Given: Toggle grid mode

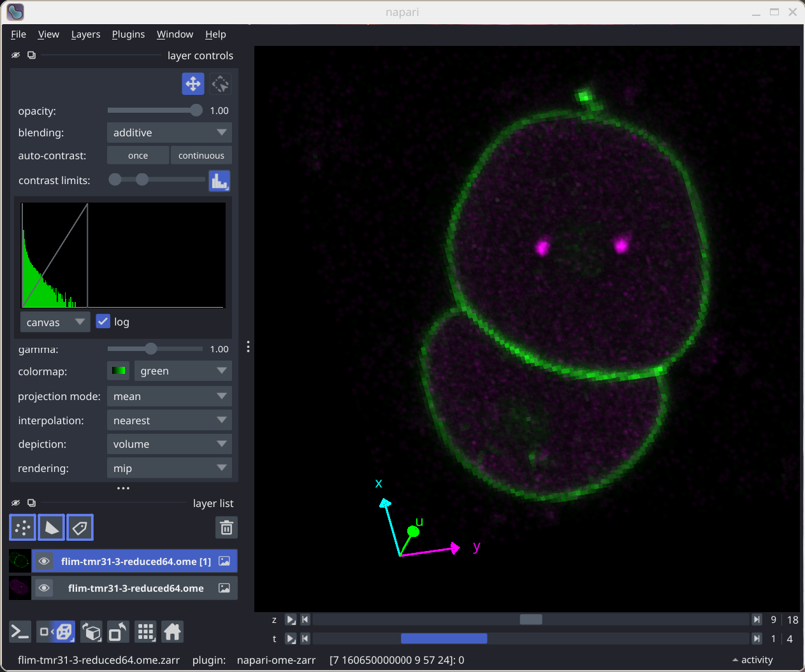Looking at the screenshot, I should 146,632.
